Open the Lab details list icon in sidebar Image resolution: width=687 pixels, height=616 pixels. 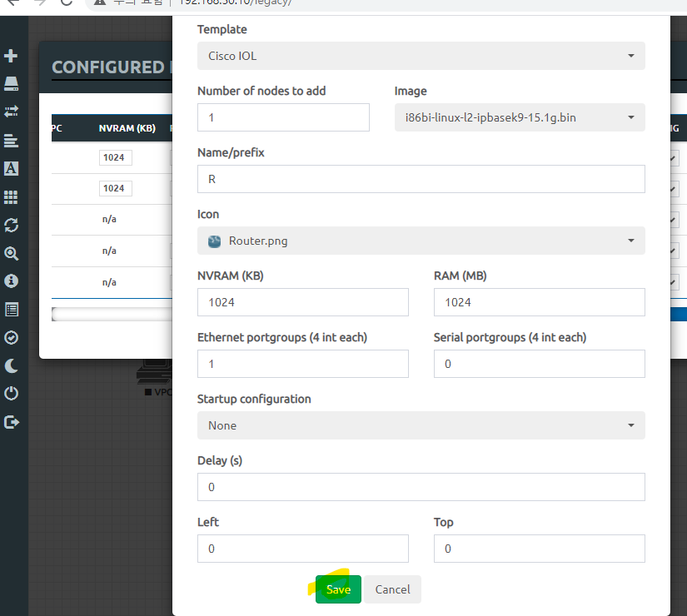point(11,310)
